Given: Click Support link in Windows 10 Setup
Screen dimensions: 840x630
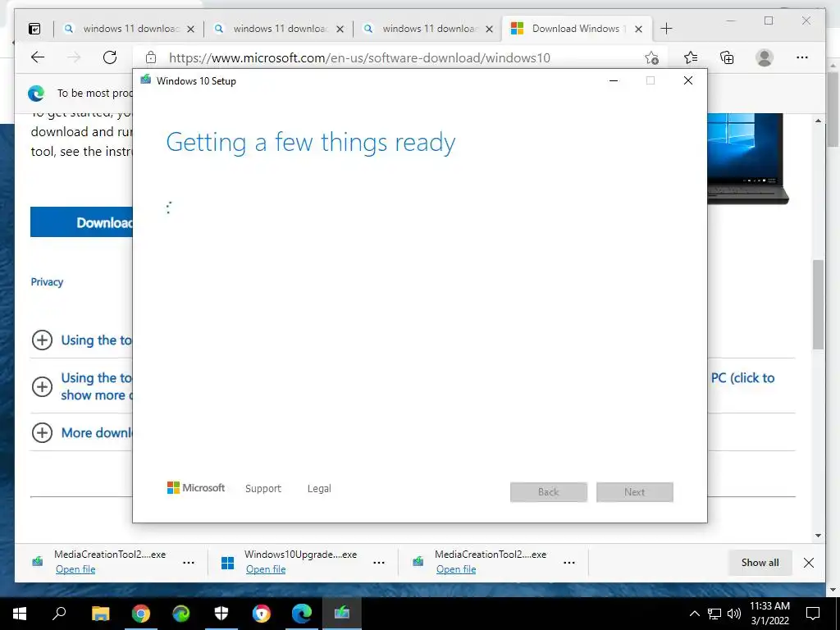Looking at the screenshot, I should tap(263, 489).
